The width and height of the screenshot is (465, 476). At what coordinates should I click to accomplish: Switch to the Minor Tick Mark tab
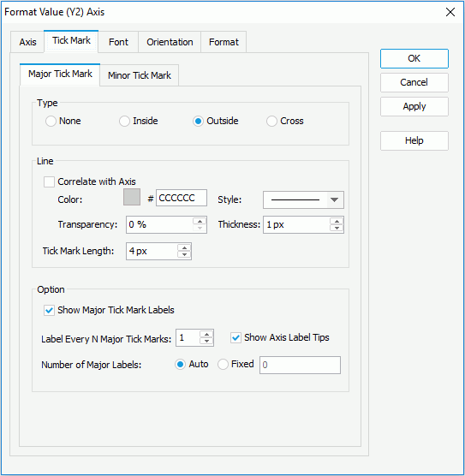click(x=140, y=75)
